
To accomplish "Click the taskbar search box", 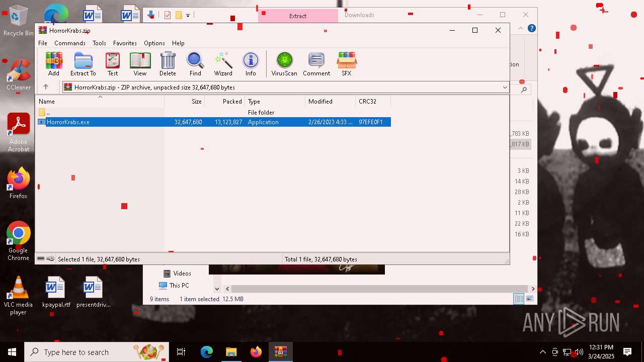I will point(97,352).
